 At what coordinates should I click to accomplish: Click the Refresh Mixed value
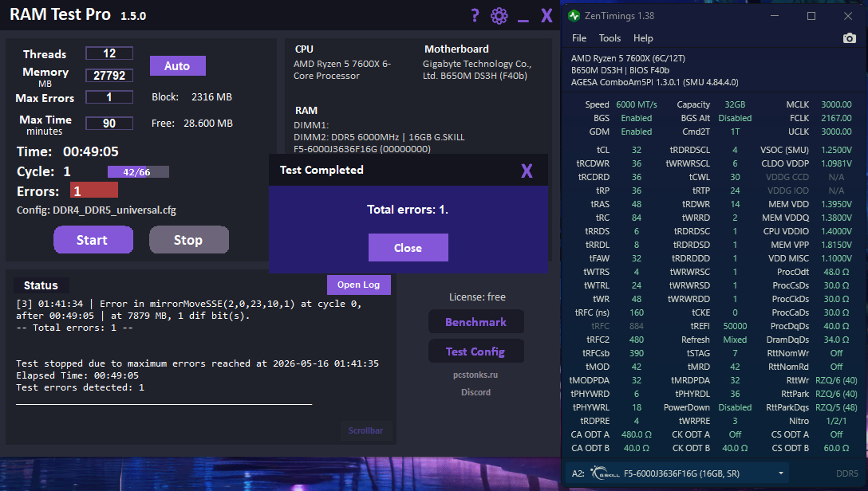point(735,340)
